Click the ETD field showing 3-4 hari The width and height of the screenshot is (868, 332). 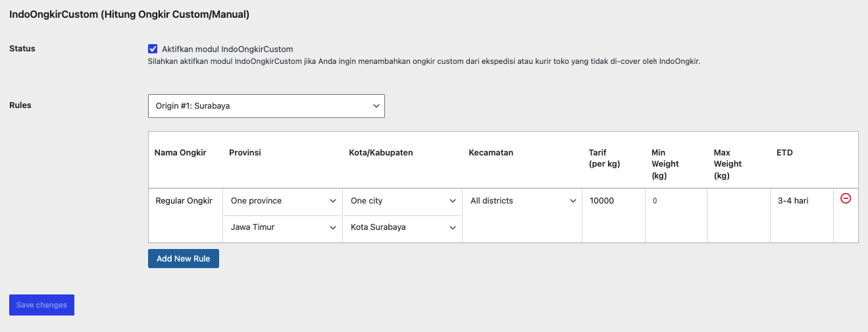(802, 201)
